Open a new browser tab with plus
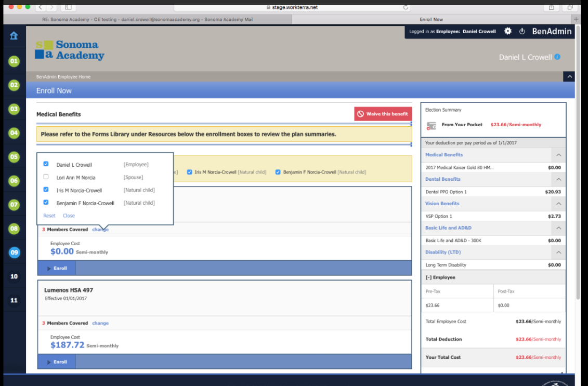588x386 pixels. click(x=576, y=19)
